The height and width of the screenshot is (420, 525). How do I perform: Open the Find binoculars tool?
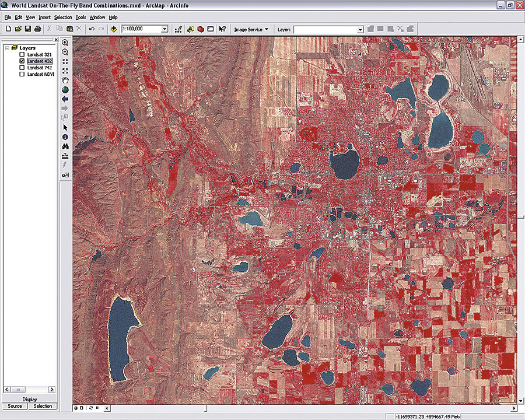65,146
